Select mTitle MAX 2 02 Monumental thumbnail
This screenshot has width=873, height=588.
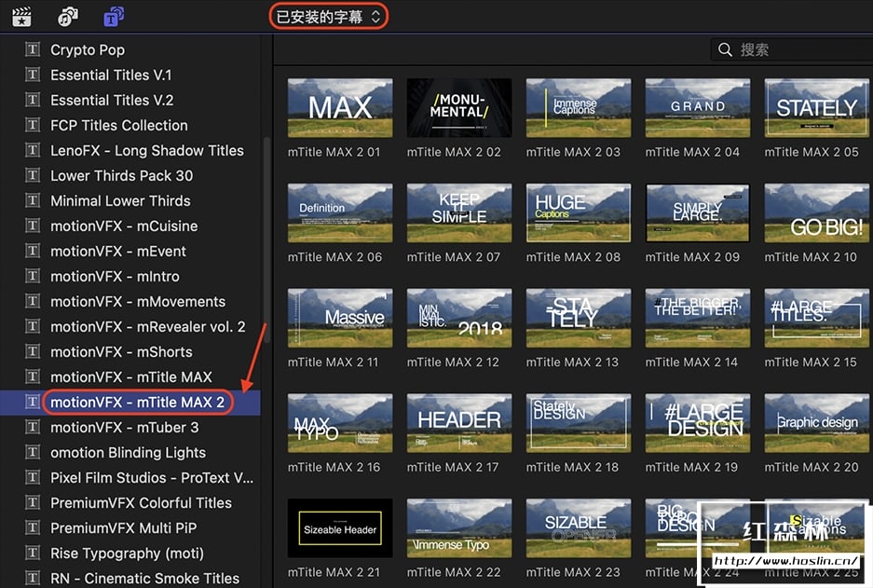pyautogui.click(x=458, y=107)
